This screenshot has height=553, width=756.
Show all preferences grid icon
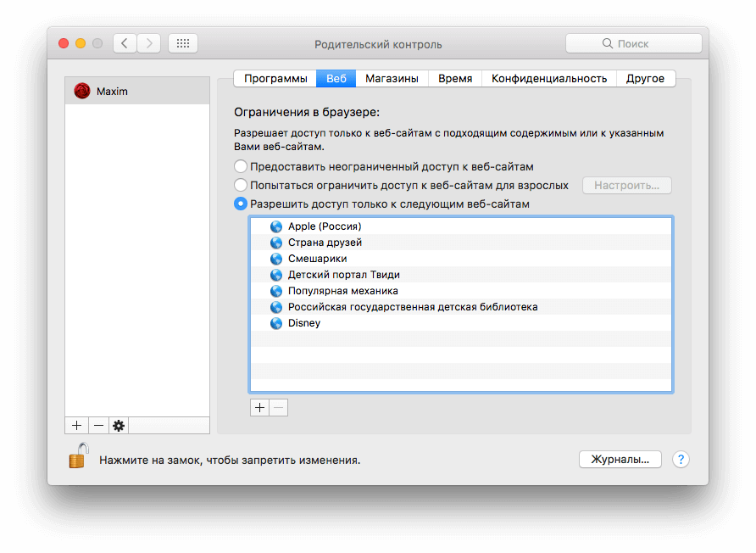click(x=183, y=43)
